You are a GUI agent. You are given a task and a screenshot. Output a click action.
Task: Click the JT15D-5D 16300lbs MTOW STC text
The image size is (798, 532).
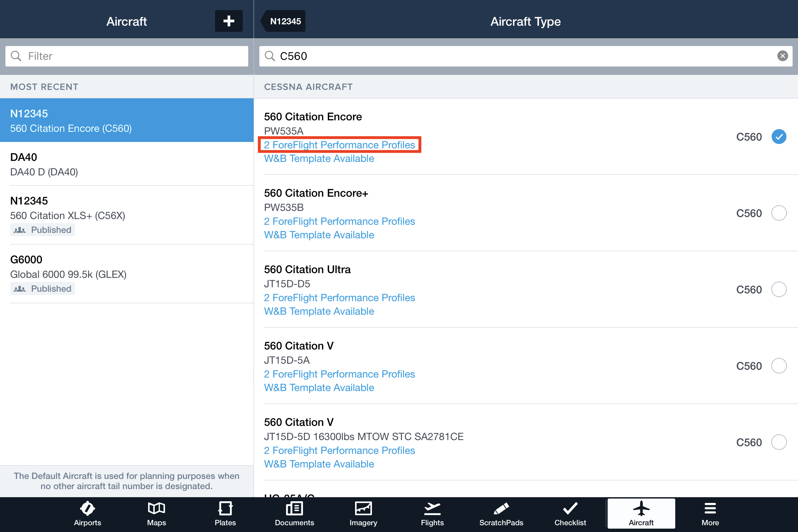click(x=363, y=436)
